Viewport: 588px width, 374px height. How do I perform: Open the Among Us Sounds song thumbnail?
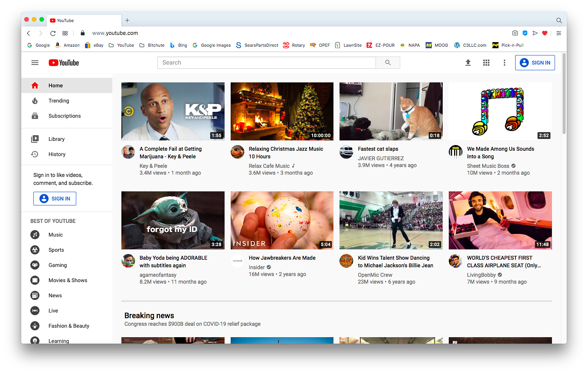(500, 111)
